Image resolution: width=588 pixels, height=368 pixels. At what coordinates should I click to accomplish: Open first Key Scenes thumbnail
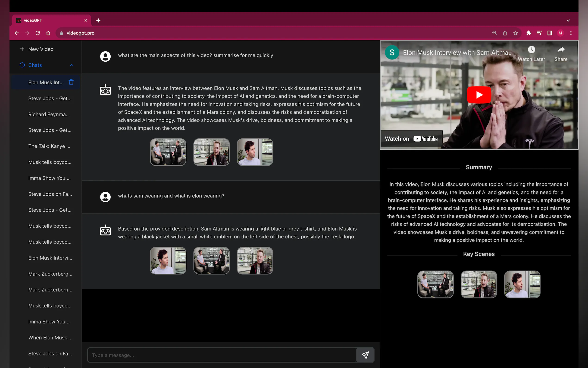pos(435,284)
